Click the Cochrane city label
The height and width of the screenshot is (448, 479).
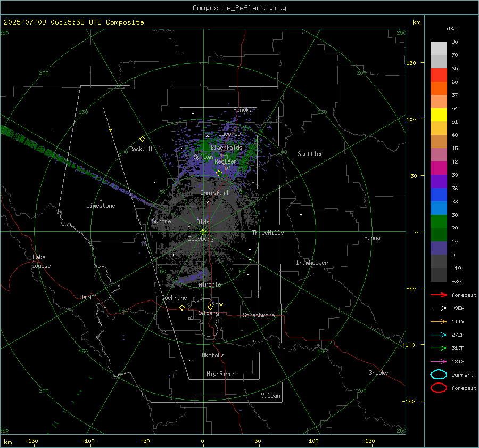[x=174, y=298]
